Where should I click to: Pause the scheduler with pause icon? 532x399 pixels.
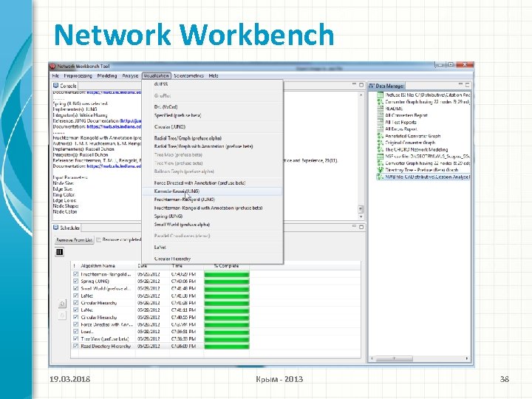tap(59, 252)
